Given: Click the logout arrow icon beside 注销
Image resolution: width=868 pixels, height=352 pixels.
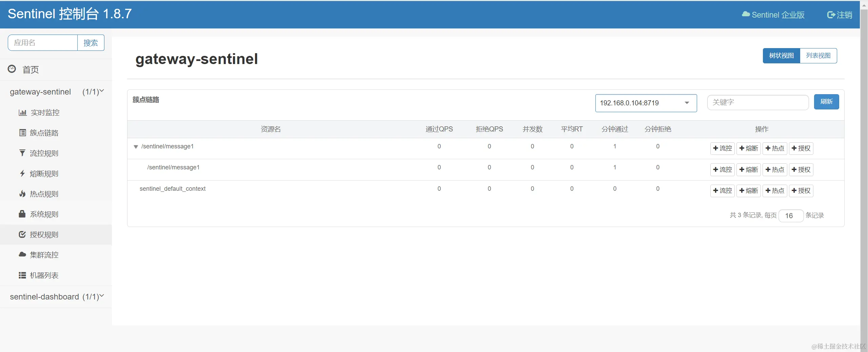Looking at the screenshot, I should (831, 15).
